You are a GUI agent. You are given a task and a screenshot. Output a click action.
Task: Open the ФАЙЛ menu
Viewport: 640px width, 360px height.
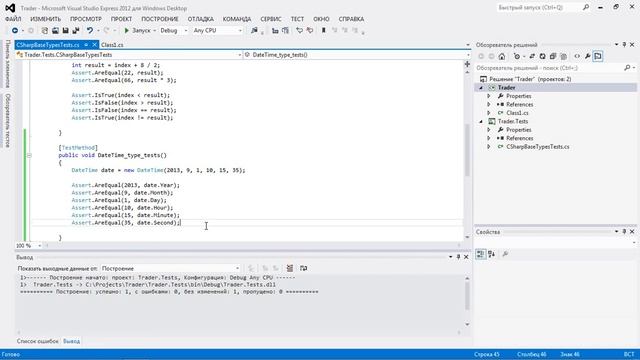point(13,19)
